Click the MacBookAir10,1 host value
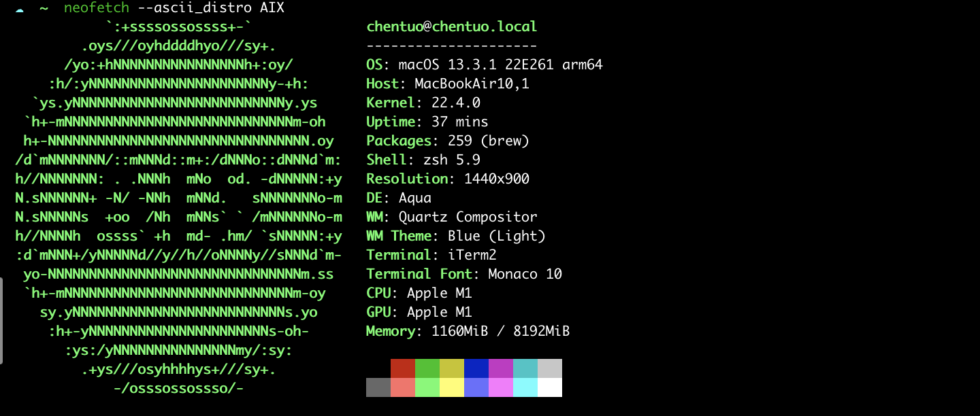The image size is (980, 416). [x=472, y=84]
